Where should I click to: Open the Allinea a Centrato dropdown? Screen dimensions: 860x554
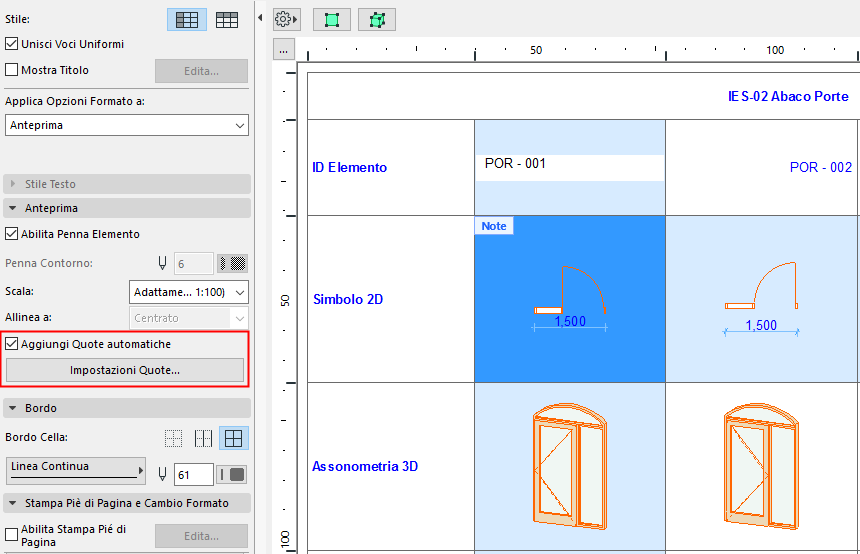(189, 318)
